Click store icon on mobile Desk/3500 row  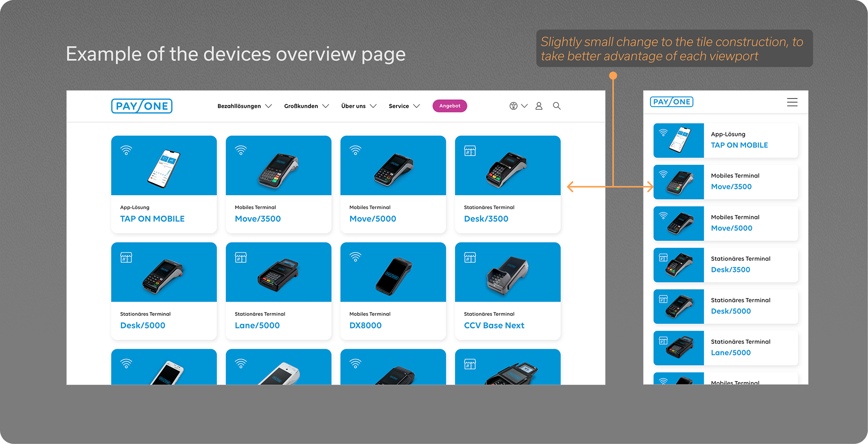[663, 257]
